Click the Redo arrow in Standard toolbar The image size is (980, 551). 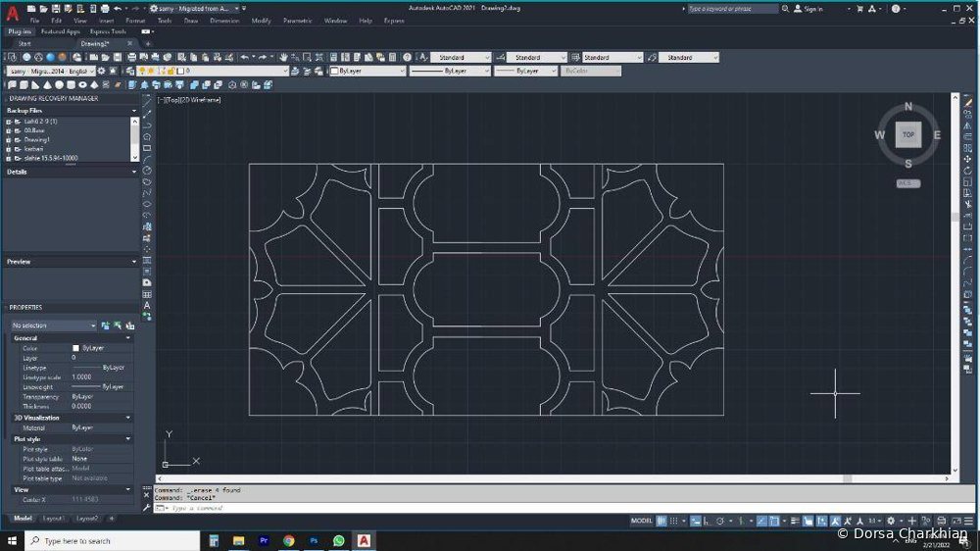click(x=263, y=57)
